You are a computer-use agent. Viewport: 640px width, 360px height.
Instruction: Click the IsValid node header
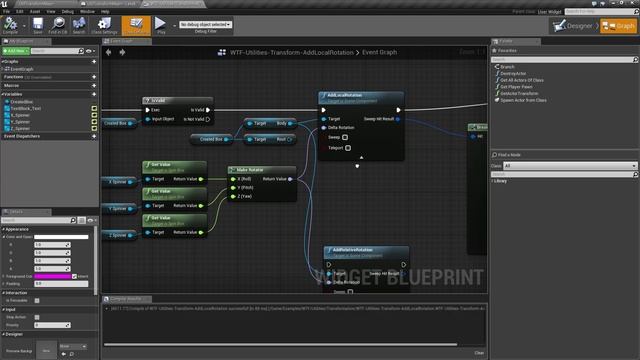tap(178, 100)
